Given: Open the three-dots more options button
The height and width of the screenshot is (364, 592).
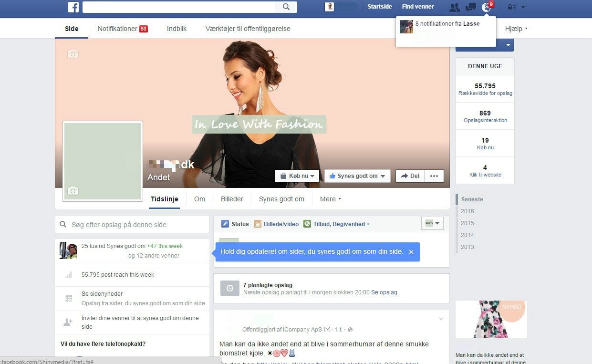Looking at the screenshot, I should pos(434,176).
